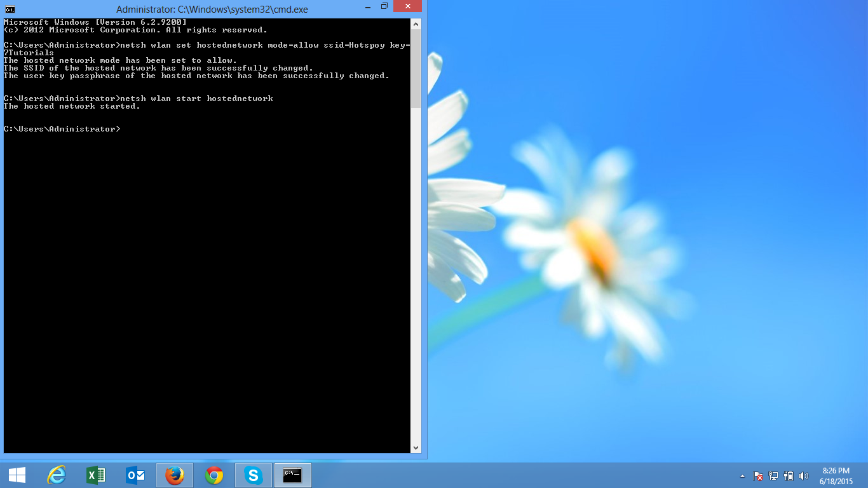This screenshot has width=868, height=488.
Task: Click the scrollbar up arrow in cmd
Action: pyautogui.click(x=416, y=24)
